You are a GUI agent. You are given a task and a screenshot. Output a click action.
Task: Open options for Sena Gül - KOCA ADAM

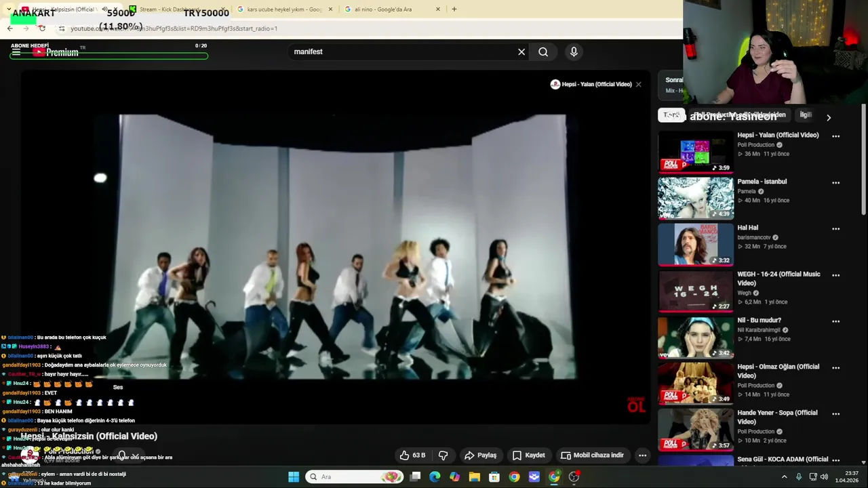pos(835,460)
